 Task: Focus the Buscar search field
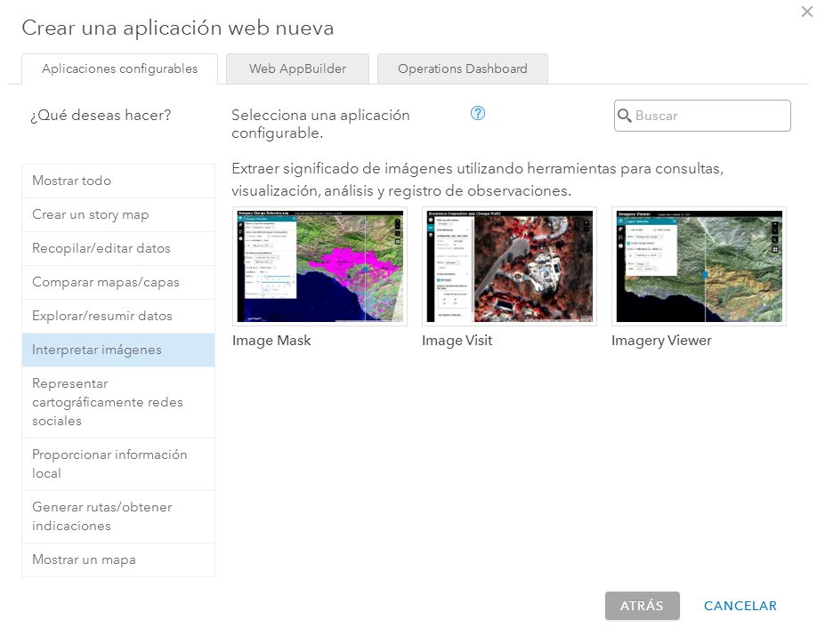(x=702, y=116)
